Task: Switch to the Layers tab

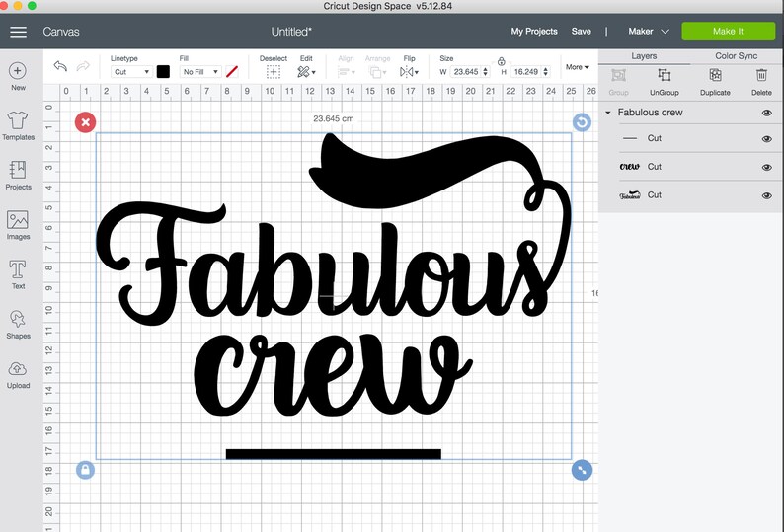Action: (644, 56)
